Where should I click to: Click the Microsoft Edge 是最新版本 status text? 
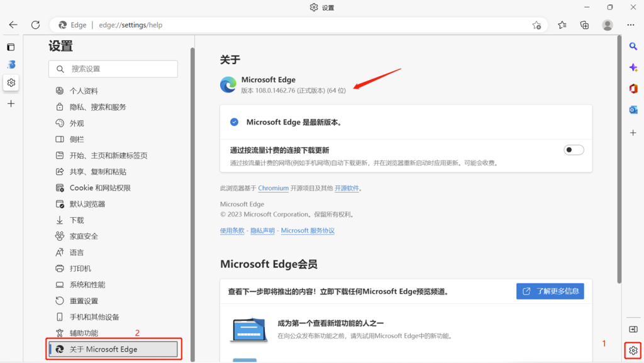[x=294, y=123]
